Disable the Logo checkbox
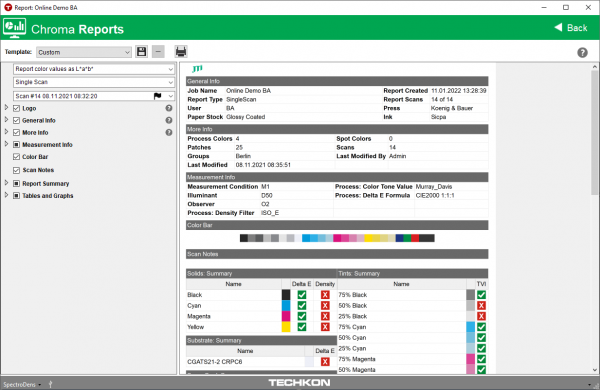This screenshot has height=390, width=600. click(x=16, y=108)
